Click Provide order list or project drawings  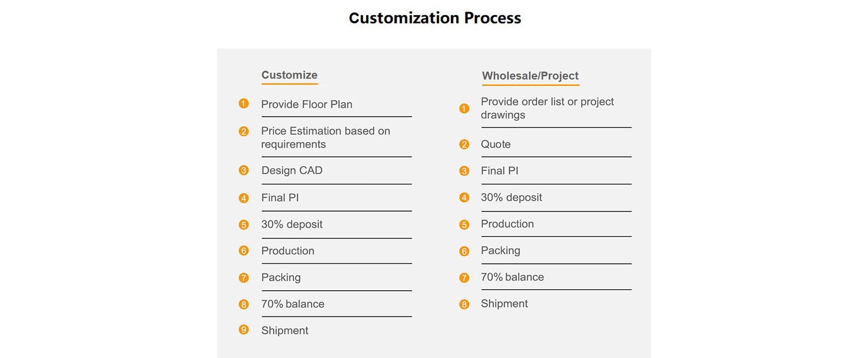(x=547, y=108)
